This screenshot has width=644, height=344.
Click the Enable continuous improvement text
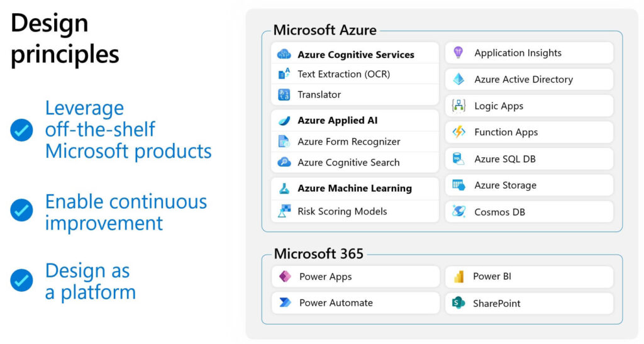[x=126, y=212]
